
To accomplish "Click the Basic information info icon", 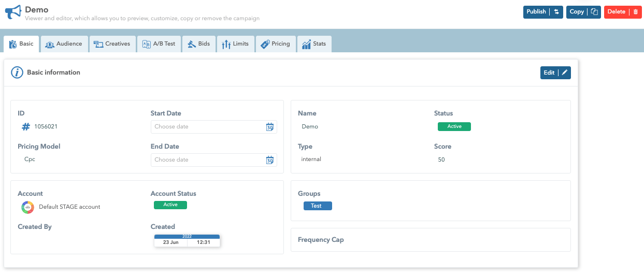I will 17,73.
